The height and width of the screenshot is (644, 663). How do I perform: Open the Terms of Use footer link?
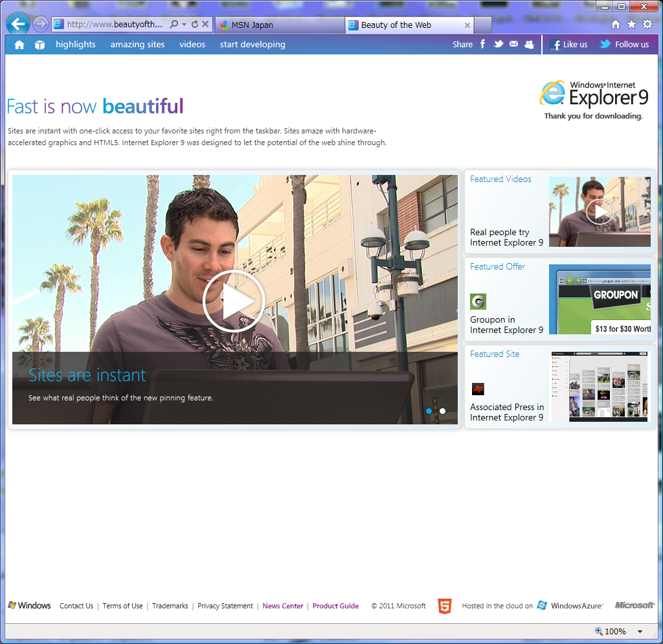122,606
